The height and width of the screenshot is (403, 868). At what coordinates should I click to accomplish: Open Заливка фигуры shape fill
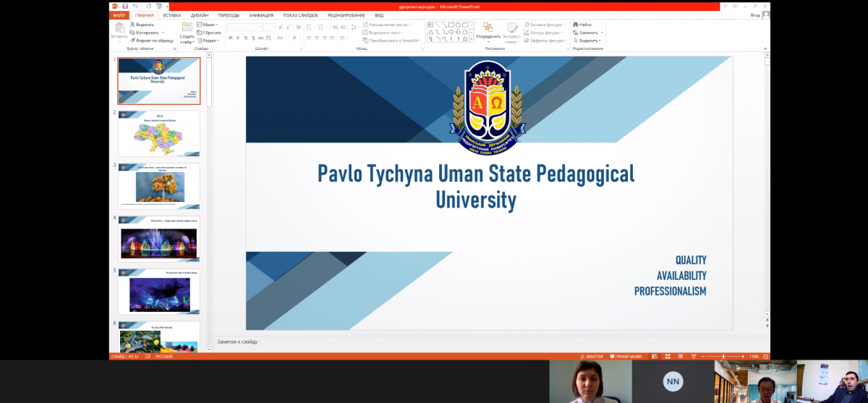[545, 25]
